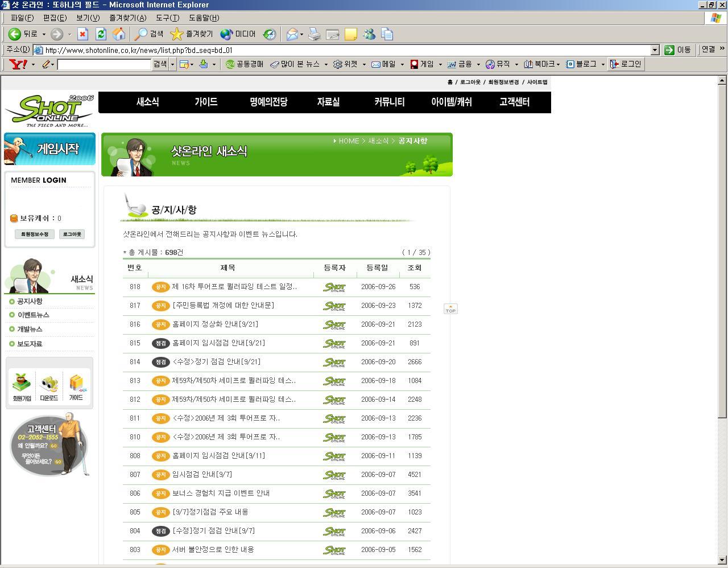This screenshot has height=568, width=728.
Task: Open the Media toolbar button
Action: click(238, 34)
